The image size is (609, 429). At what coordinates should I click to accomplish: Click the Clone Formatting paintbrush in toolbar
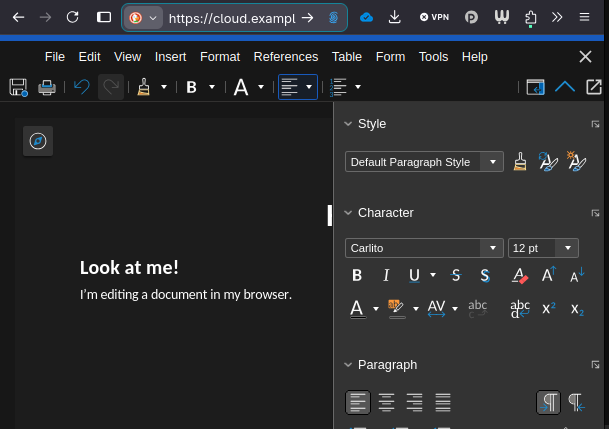coord(144,87)
